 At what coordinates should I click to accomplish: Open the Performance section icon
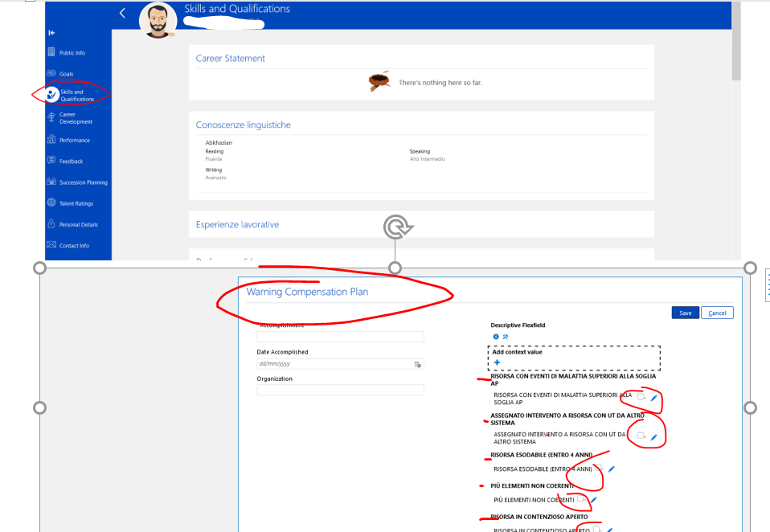51,139
